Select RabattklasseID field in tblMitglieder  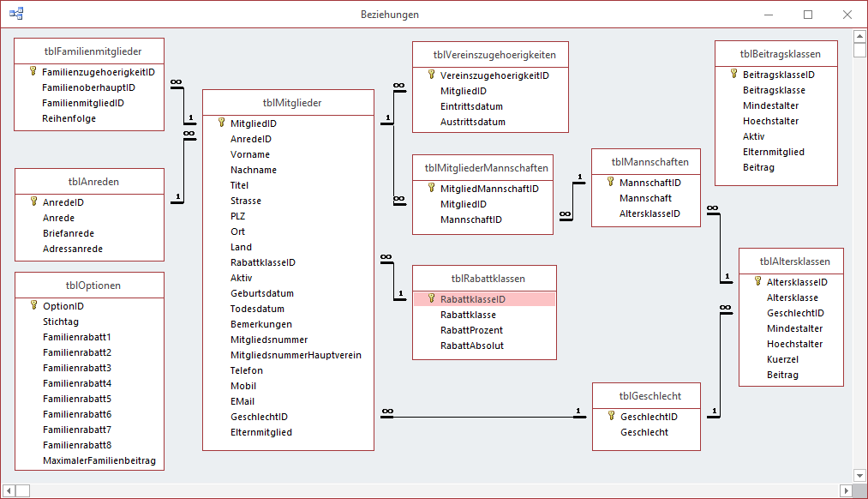263,262
